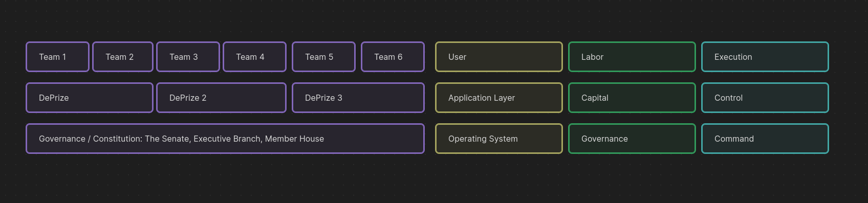Screen dimensions: 868x203
Task: Select the teal Execution box
Action: pyautogui.click(x=765, y=57)
